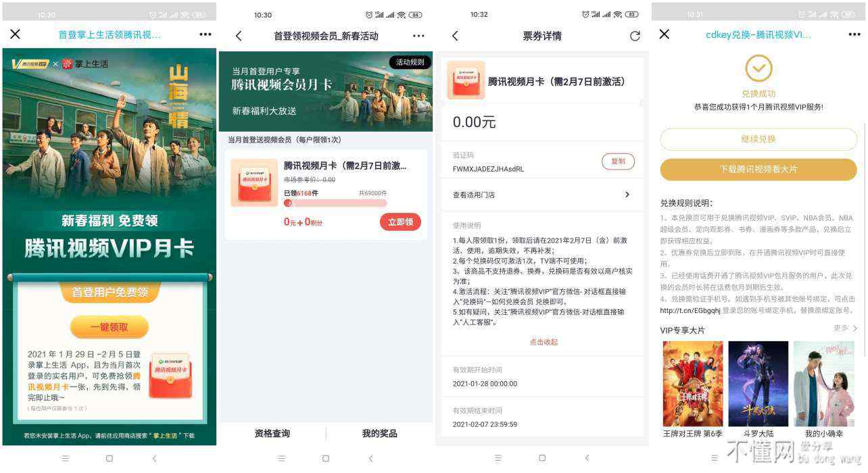Close the cdkey兑换 screen with X
The image size is (868, 473).
tap(664, 34)
